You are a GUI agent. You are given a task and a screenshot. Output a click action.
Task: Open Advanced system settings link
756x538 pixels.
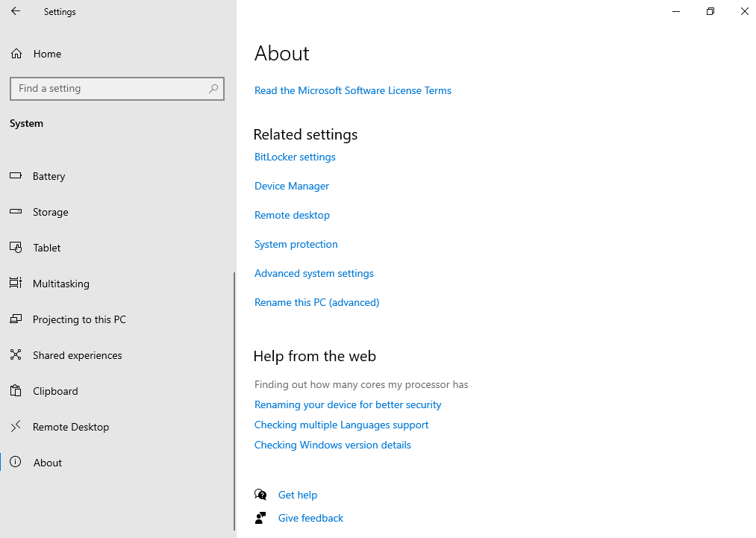[x=314, y=273]
